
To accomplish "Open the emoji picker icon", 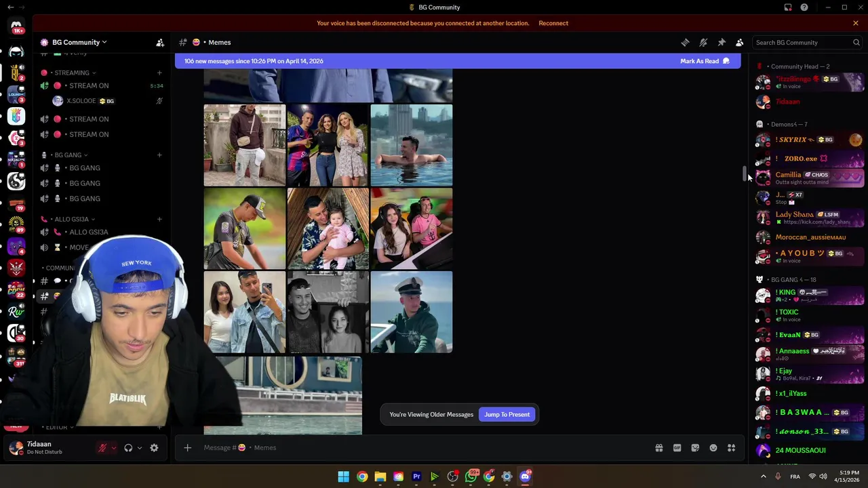I will tap(713, 448).
